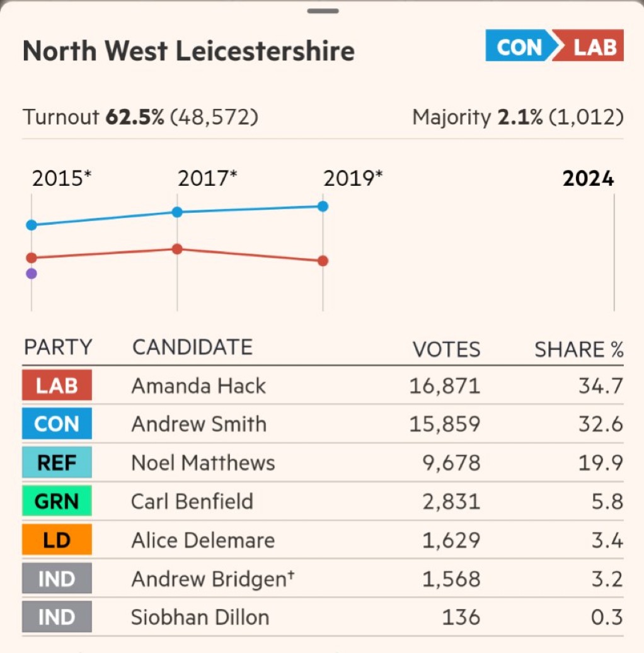Click Siobhan Dillon's IND party badge
The height and width of the screenshot is (653, 644).
[x=57, y=617]
